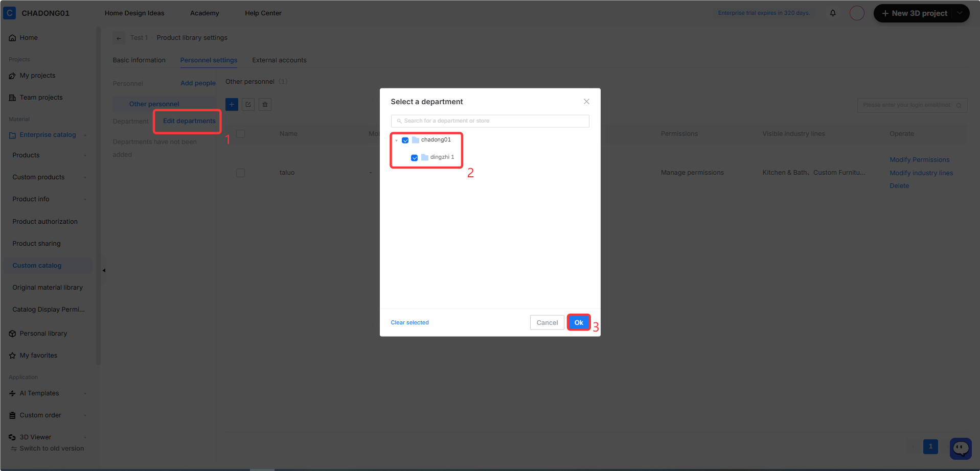
Task: Open the Basic information tab
Action: pos(139,60)
